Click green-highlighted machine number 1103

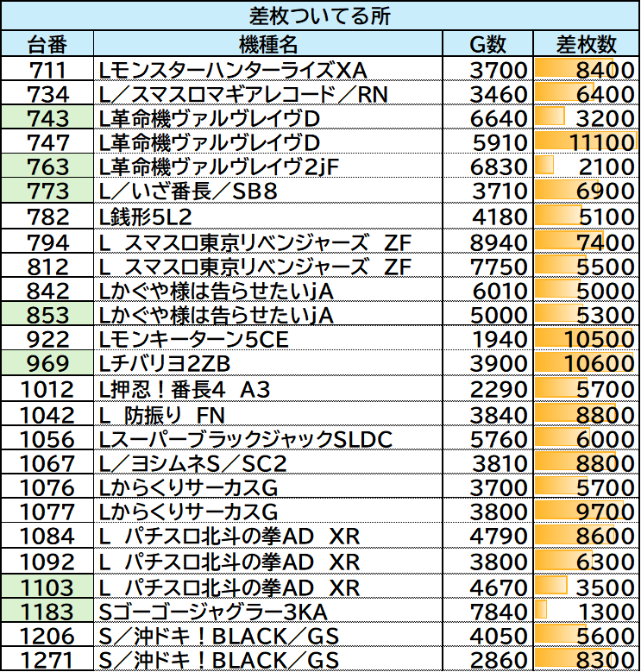[x=47, y=586]
